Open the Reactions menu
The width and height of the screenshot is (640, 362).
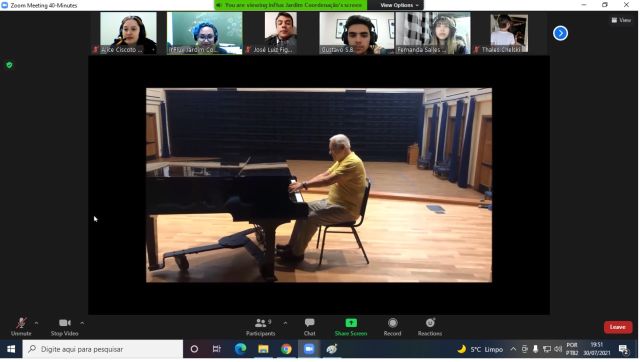click(430, 327)
